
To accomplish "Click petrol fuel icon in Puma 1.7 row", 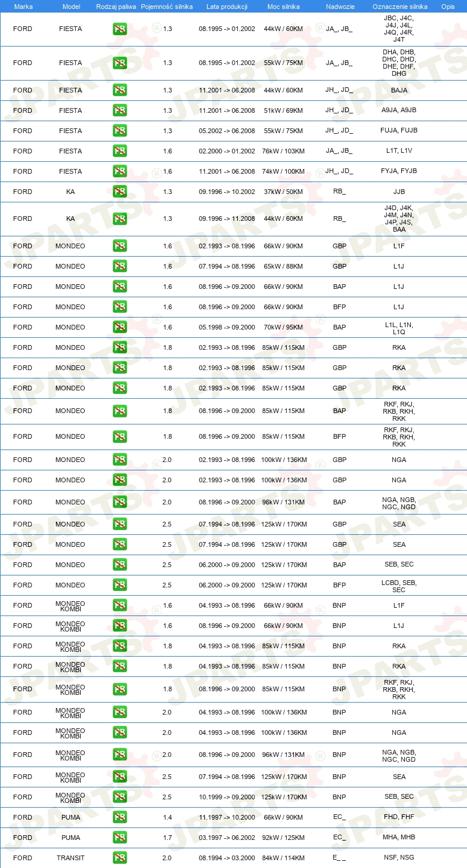I will coord(119,838).
